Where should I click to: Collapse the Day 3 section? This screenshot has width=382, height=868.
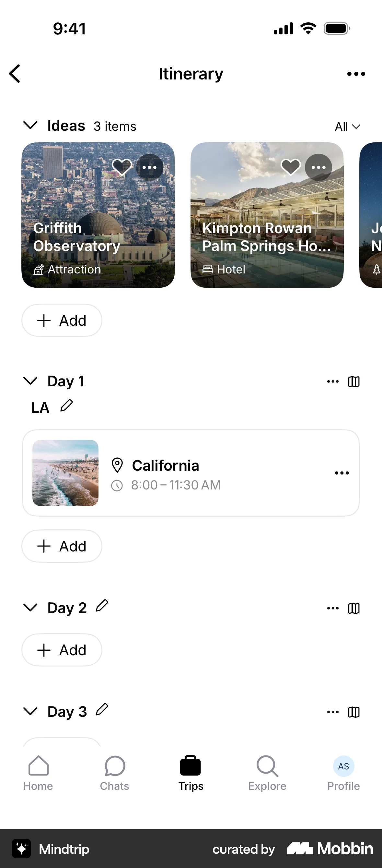(x=30, y=711)
